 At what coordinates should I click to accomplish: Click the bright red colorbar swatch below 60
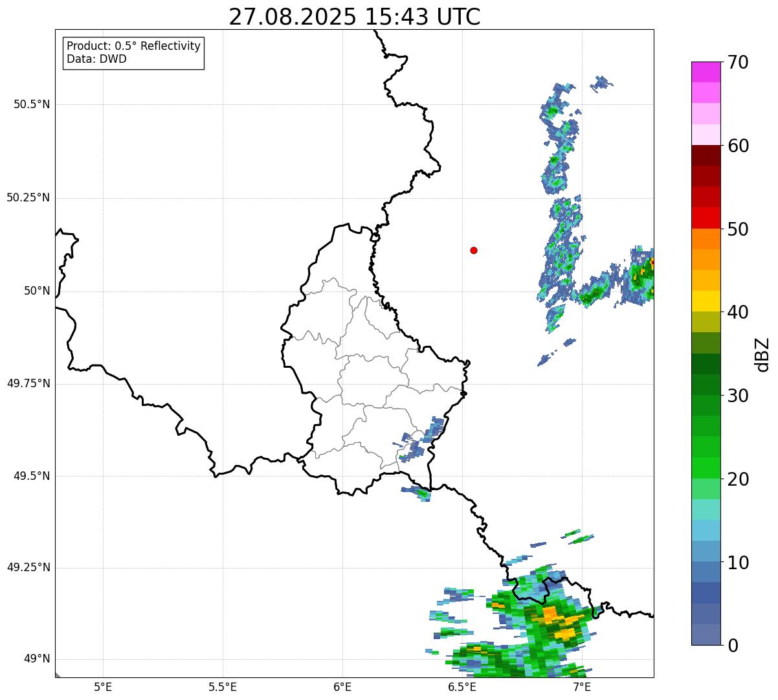coord(706,218)
